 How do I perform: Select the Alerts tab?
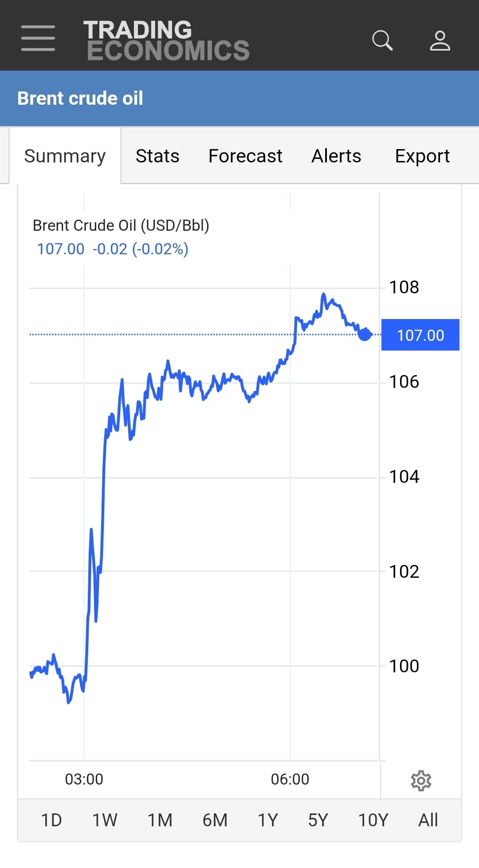pyautogui.click(x=336, y=156)
